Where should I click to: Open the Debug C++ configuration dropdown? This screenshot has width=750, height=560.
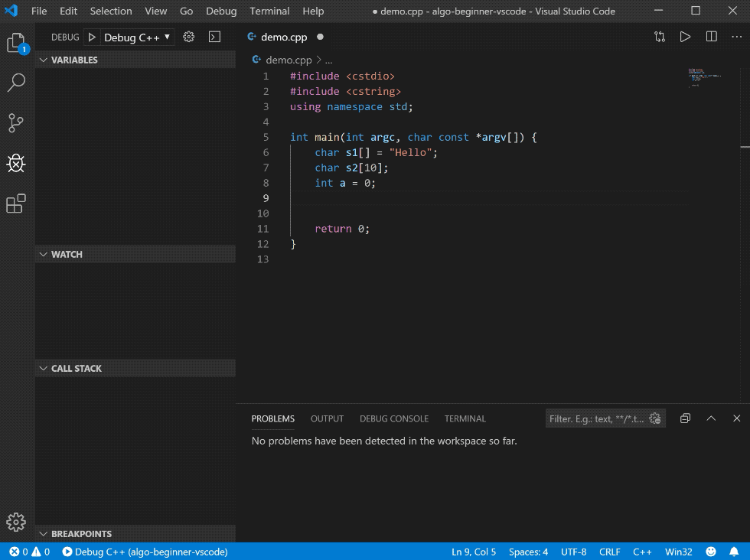(137, 37)
